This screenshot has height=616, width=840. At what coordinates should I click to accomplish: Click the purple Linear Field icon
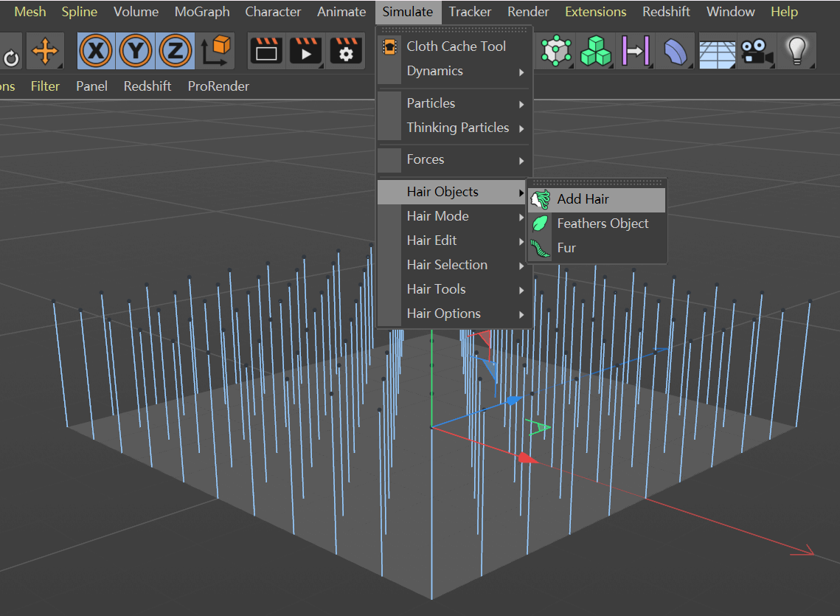point(636,51)
